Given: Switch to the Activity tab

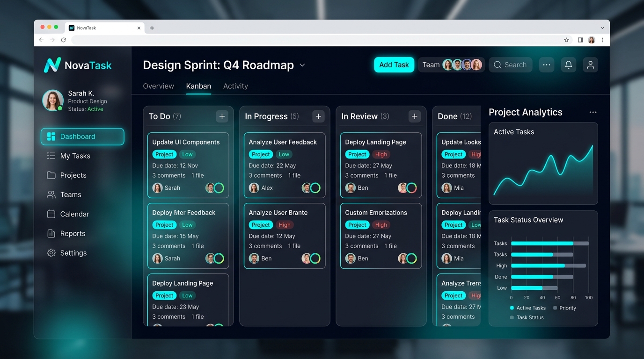Looking at the screenshot, I should [235, 86].
